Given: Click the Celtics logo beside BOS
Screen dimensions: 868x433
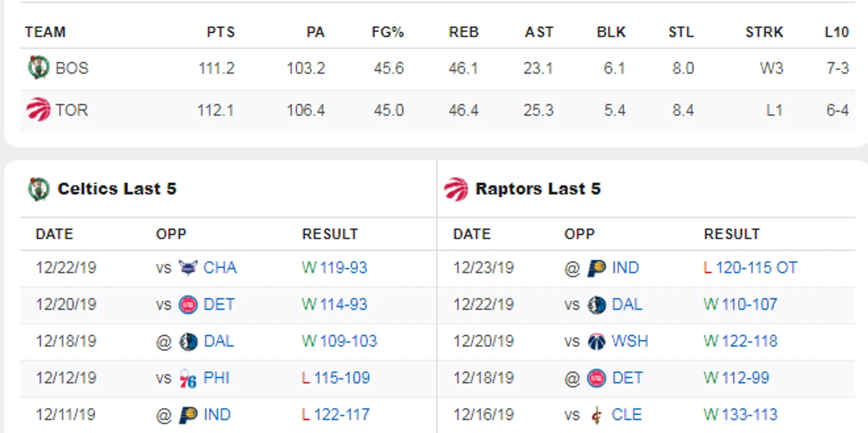Looking at the screenshot, I should [x=39, y=68].
